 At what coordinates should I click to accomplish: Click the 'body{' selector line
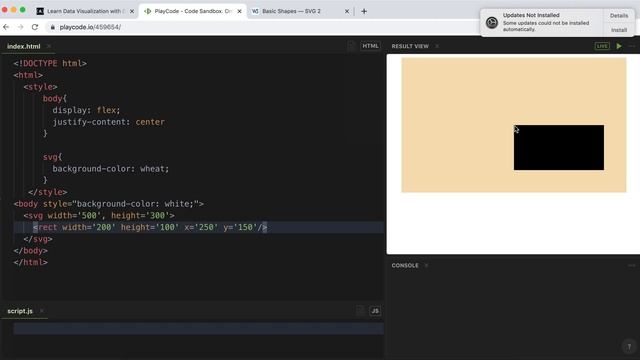pos(55,98)
